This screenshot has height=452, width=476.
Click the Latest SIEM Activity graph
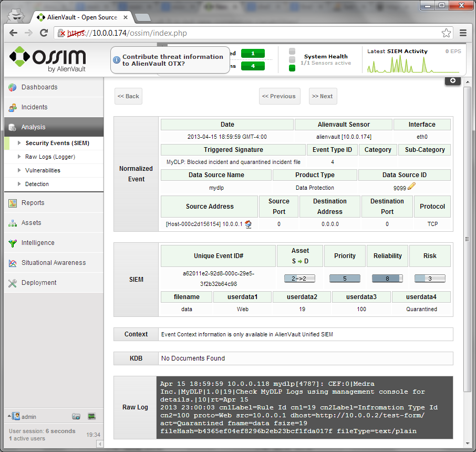pos(414,65)
